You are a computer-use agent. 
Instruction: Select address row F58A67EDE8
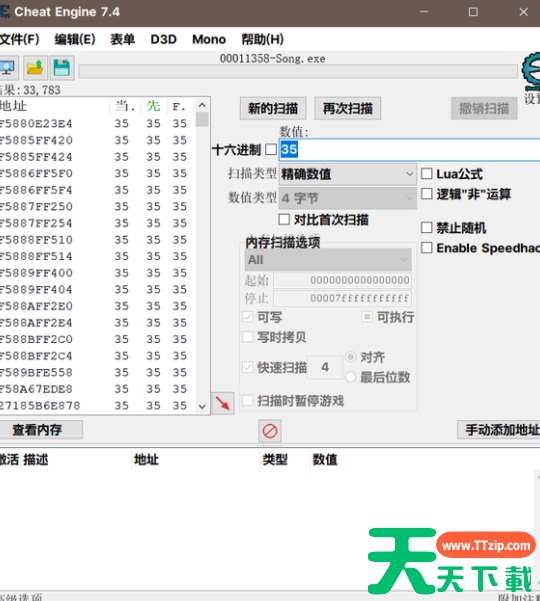(x=98, y=389)
